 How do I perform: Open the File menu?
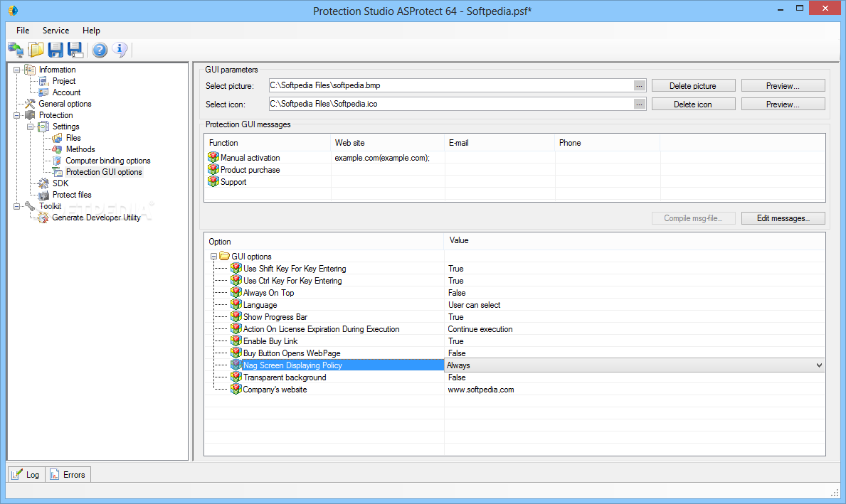(23, 30)
